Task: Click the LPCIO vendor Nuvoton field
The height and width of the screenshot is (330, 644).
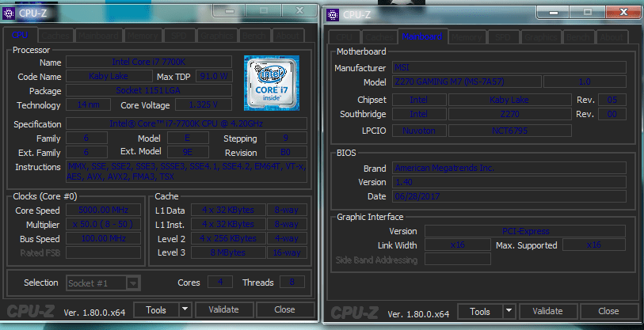Action: pos(419,131)
